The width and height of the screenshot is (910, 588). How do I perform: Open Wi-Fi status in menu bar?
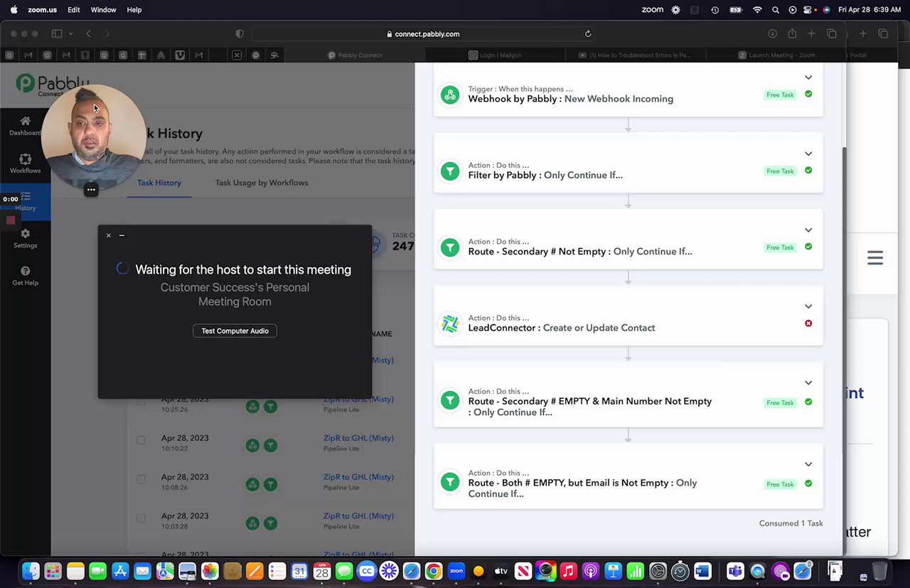757,10
